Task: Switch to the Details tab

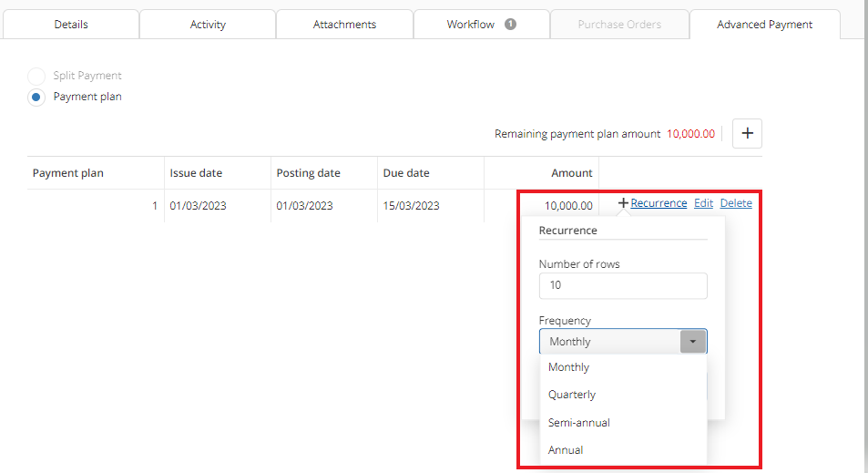Action: (70, 25)
